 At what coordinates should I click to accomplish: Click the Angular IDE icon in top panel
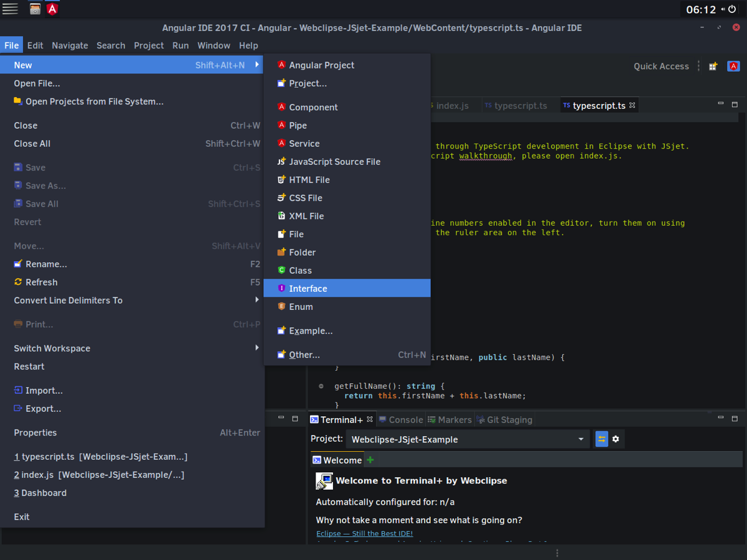(x=53, y=9)
